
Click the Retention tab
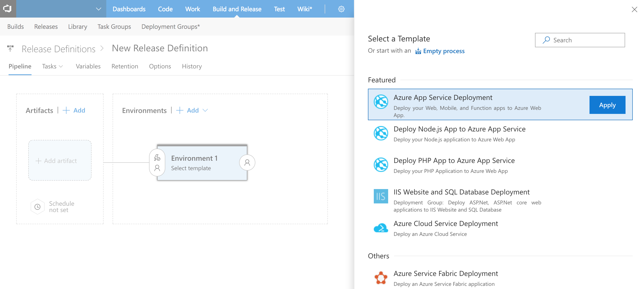click(x=125, y=66)
